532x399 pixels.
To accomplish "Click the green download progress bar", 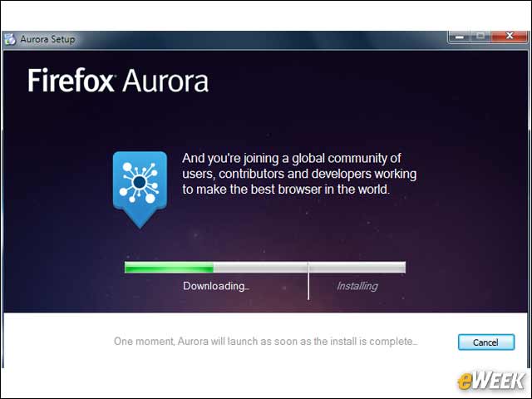I will (264, 268).
